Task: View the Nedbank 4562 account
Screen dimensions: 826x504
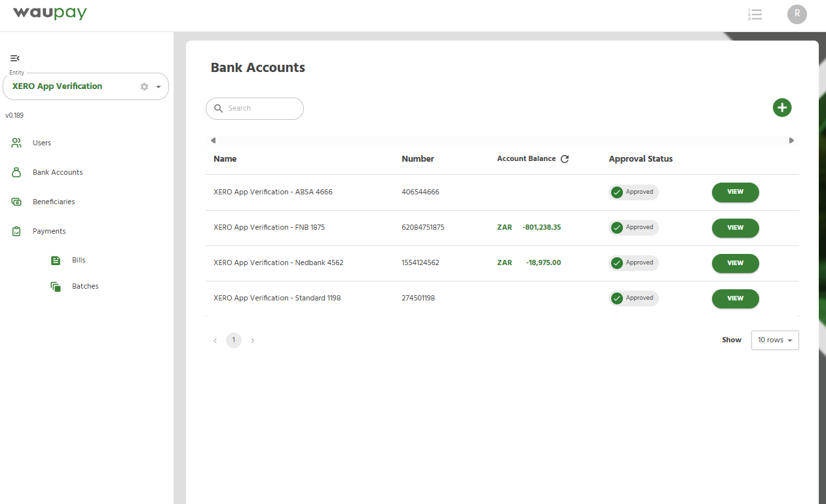Action: [735, 263]
